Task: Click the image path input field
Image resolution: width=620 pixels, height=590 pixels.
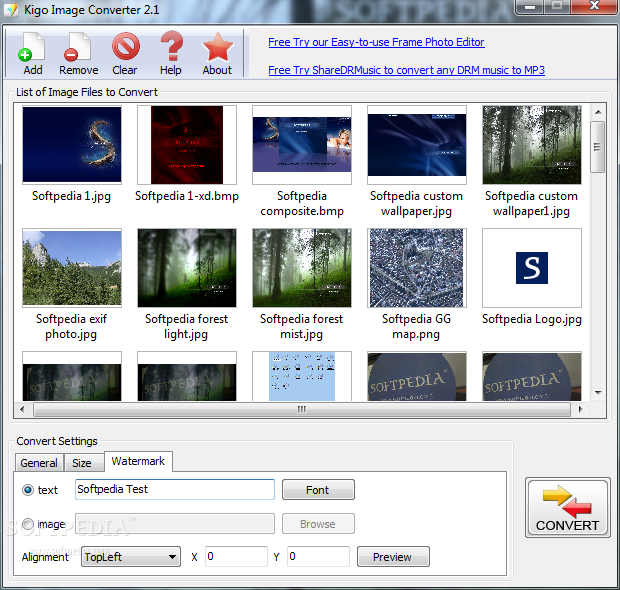Action: coord(175,524)
